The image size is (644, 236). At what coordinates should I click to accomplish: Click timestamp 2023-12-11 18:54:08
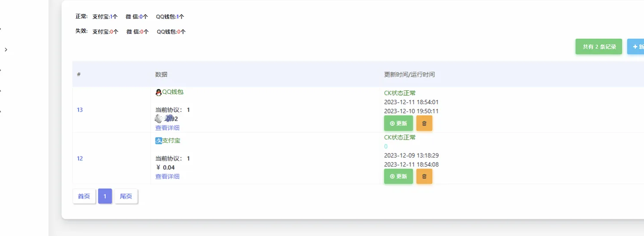click(411, 165)
